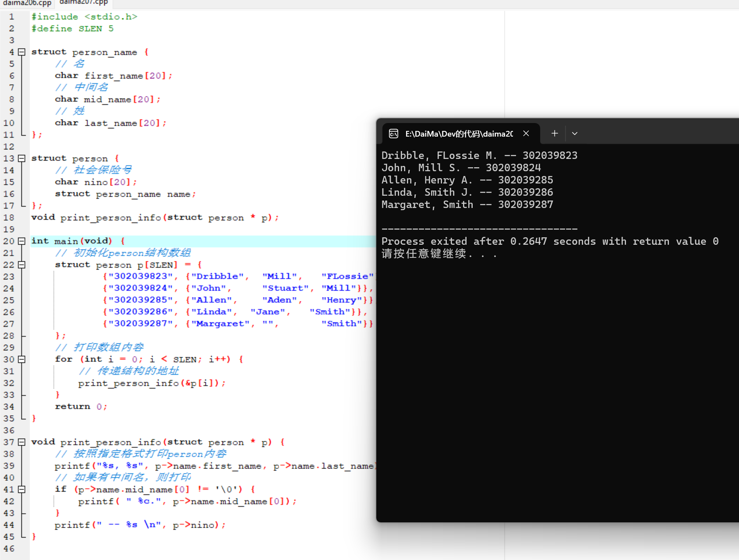Click line number 12 in the gutter
The height and width of the screenshot is (560, 739).
coord(9,147)
